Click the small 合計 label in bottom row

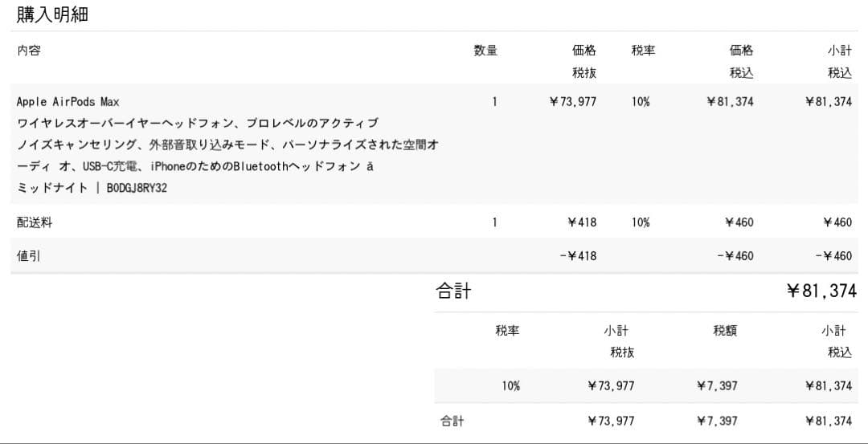click(452, 421)
